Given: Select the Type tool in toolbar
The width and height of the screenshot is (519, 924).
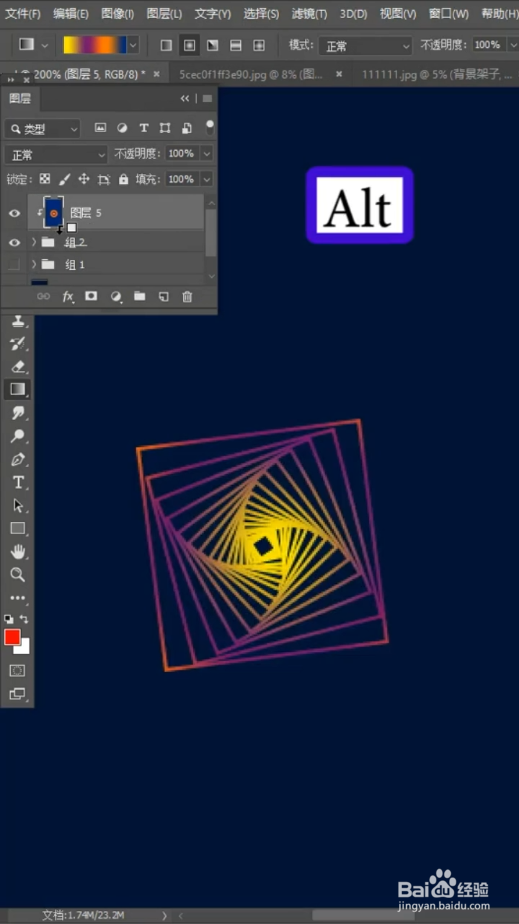Looking at the screenshot, I should [18, 483].
